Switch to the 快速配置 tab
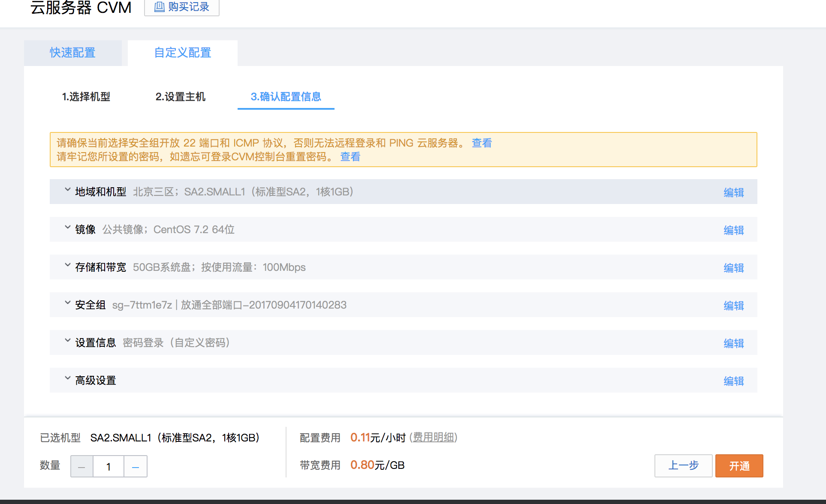Screen dimensions: 826x504 point(72,53)
